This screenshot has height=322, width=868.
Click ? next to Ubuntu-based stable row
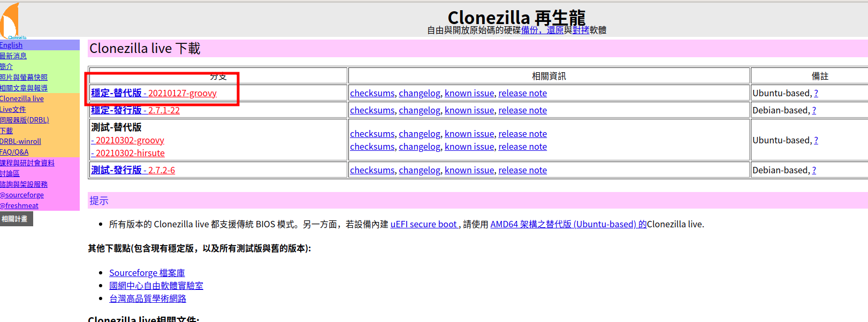(x=816, y=93)
